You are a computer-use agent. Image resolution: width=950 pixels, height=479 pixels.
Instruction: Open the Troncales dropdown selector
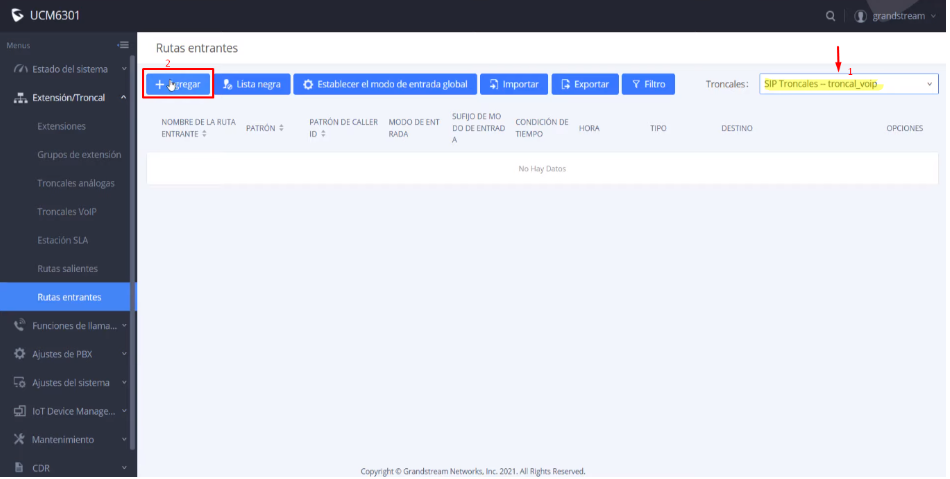pyautogui.click(x=848, y=84)
